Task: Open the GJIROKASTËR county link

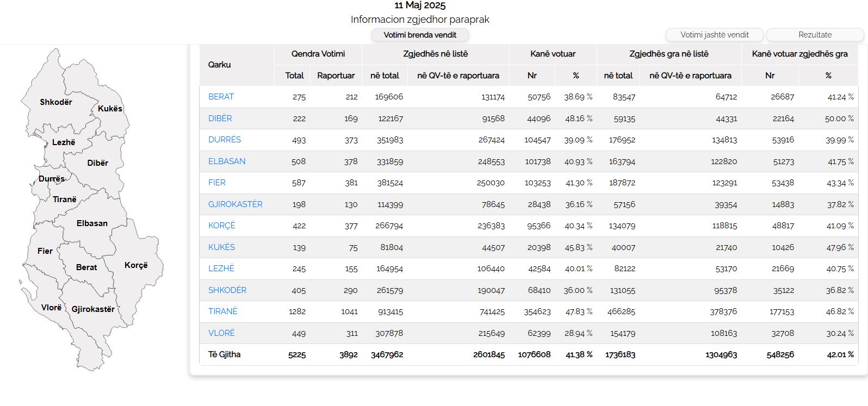Action: (x=235, y=204)
